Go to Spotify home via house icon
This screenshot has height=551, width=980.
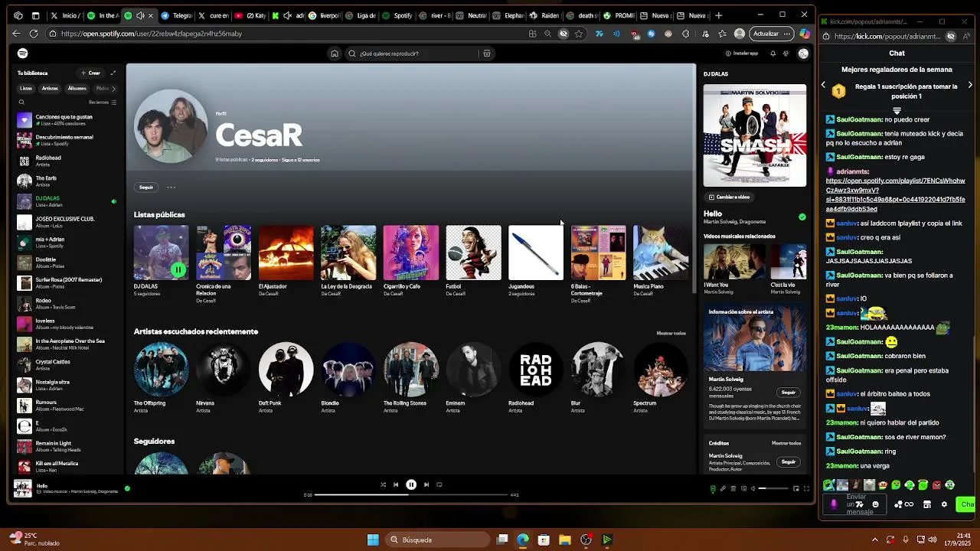(335, 54)
